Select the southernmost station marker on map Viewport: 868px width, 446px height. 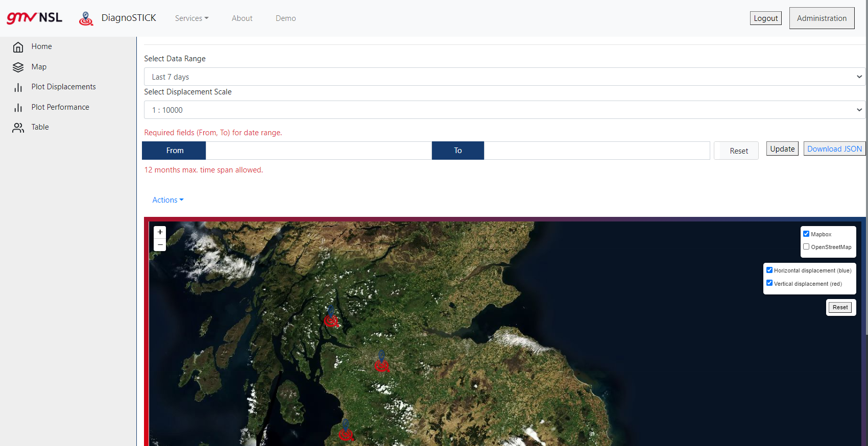[346, 430]
